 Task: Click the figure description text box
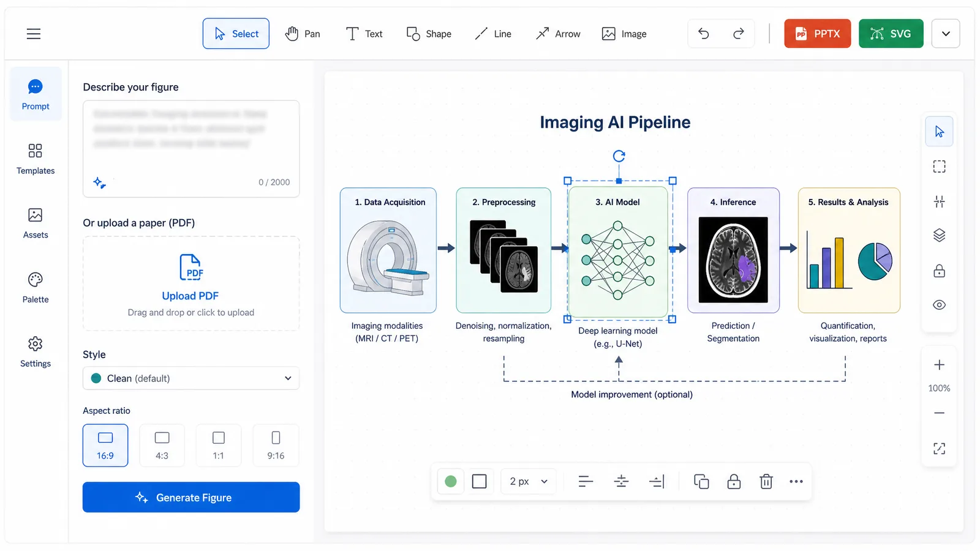point(191,149)
